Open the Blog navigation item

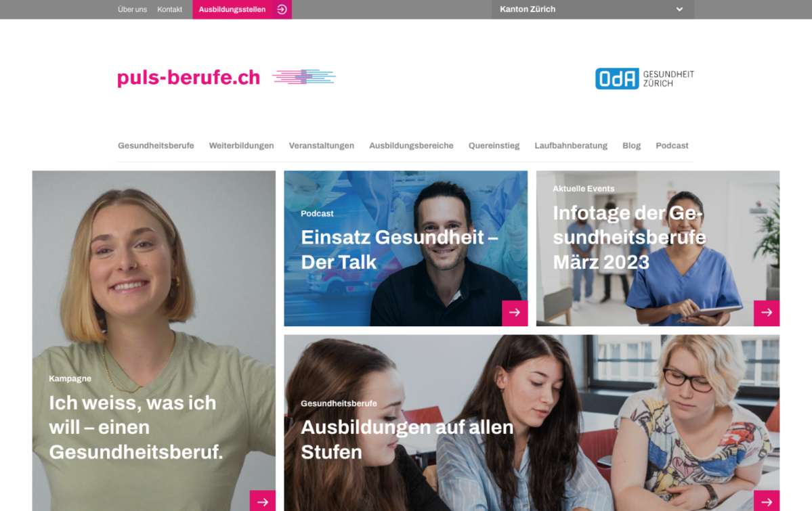(x=631, y=146)
